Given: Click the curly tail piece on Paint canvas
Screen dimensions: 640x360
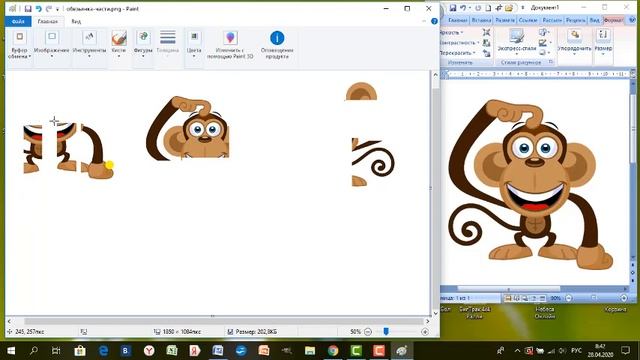Looking at the screenshot, I should [x=373, y=162].
